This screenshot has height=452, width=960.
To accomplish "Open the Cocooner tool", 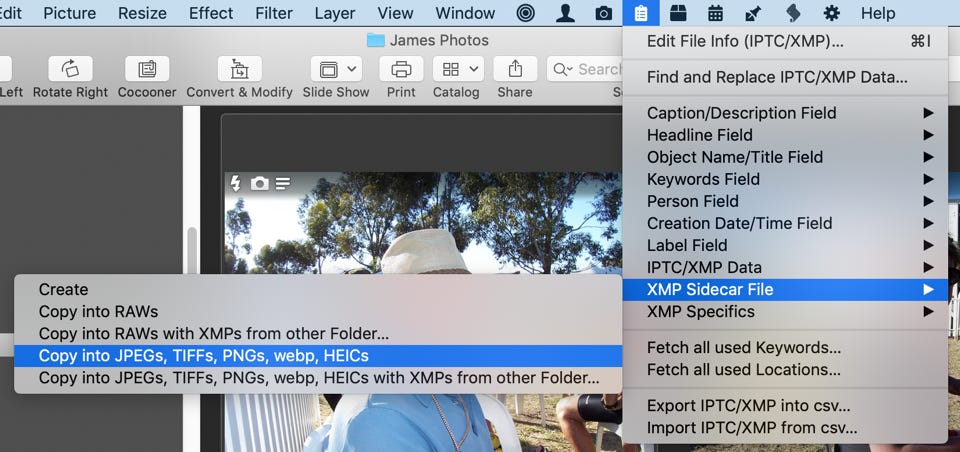I will point(147,69).
